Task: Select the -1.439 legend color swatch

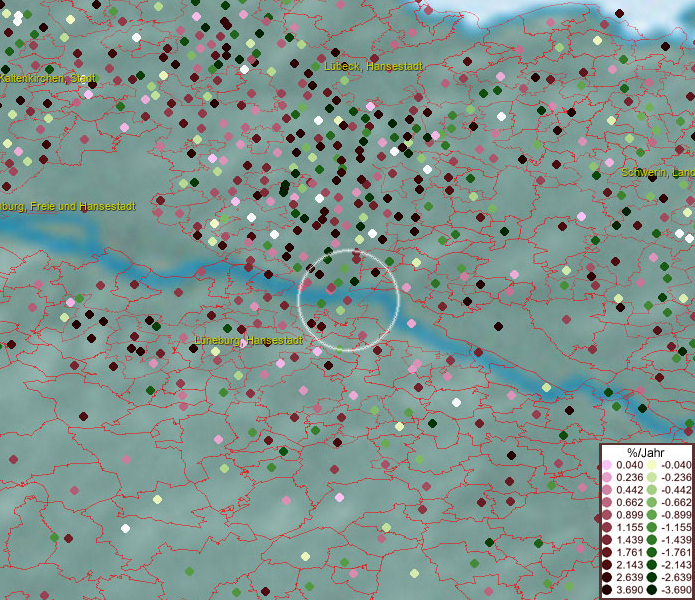Action: [652, 540]
